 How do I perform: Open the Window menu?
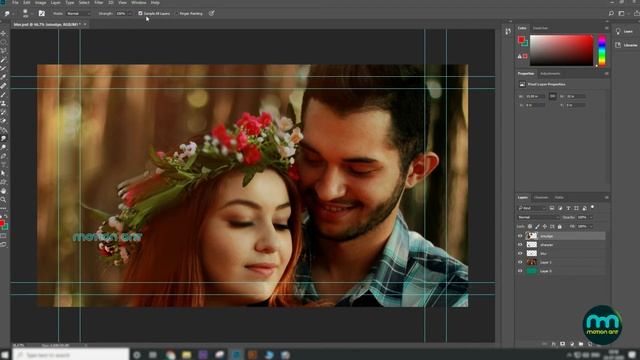click(138, 2)
